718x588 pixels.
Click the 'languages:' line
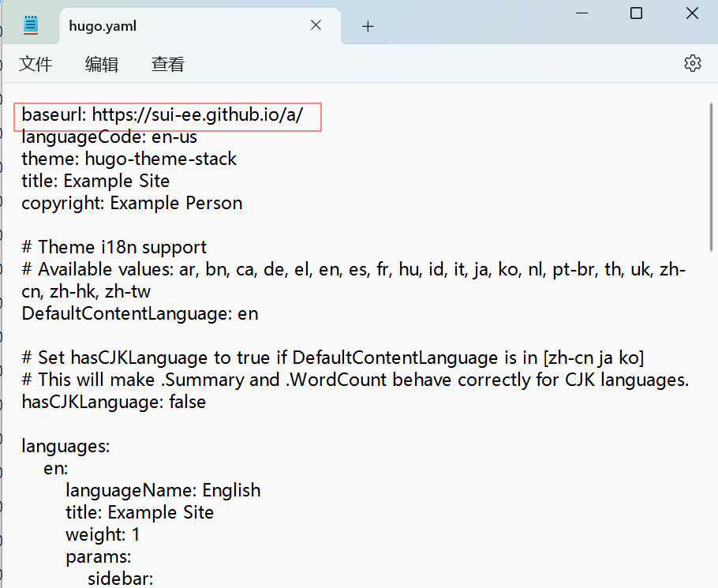(65, 446)
